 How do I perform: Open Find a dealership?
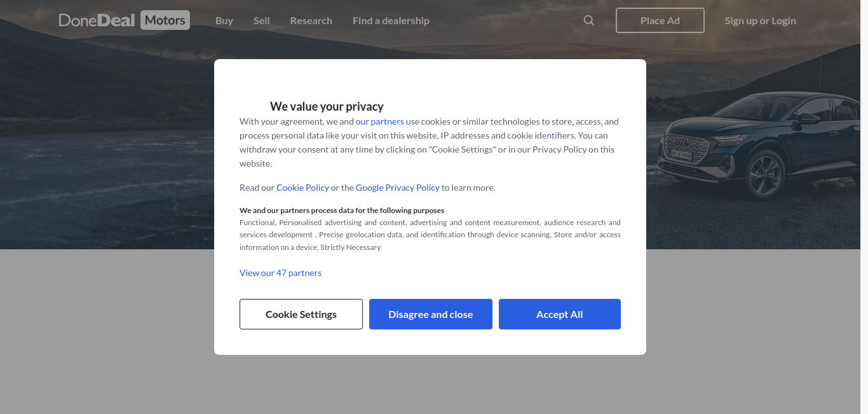(x=391, y=20)
